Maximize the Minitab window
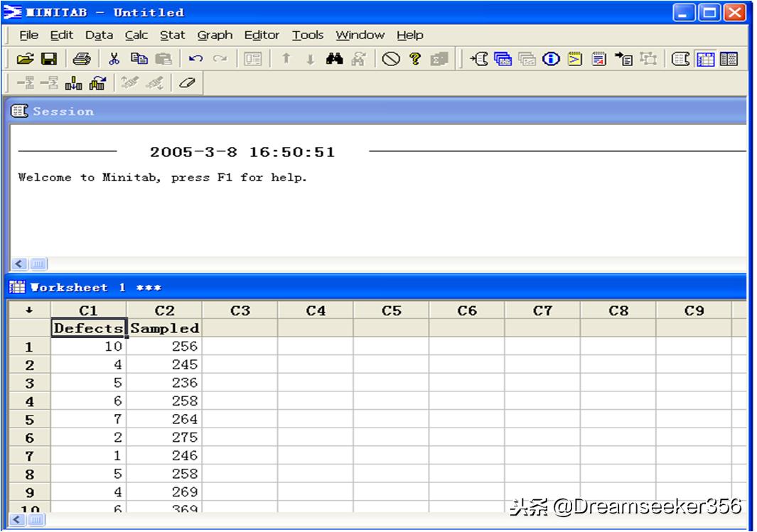 [709, 13]
